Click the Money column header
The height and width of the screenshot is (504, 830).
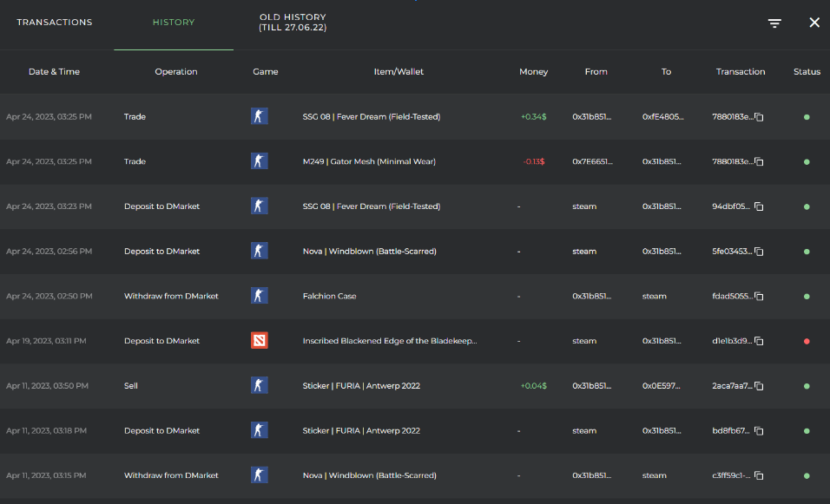533,72
